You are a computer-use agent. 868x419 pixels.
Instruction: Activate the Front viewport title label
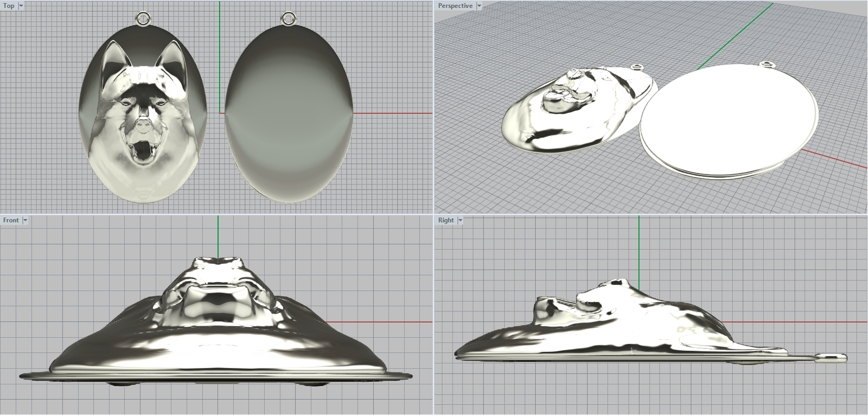point(11,220)
